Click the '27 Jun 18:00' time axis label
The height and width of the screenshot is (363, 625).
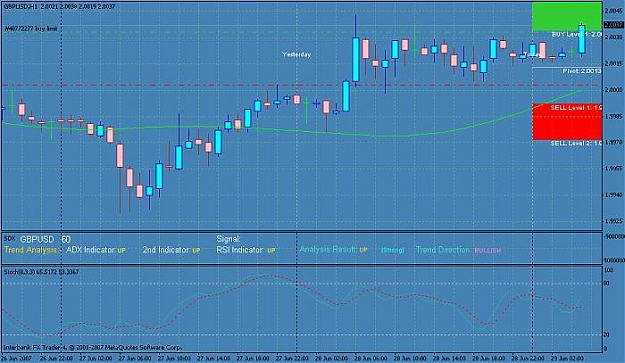coord(253,359)
